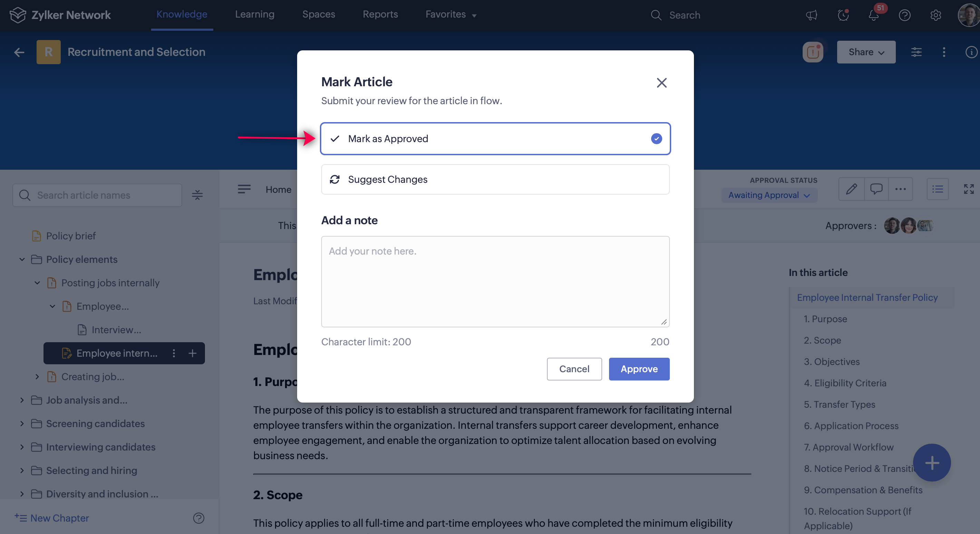Open the article comments icon
Viewport: 980px width, 534px height.
pyautogui.click(x=876, y=189)
